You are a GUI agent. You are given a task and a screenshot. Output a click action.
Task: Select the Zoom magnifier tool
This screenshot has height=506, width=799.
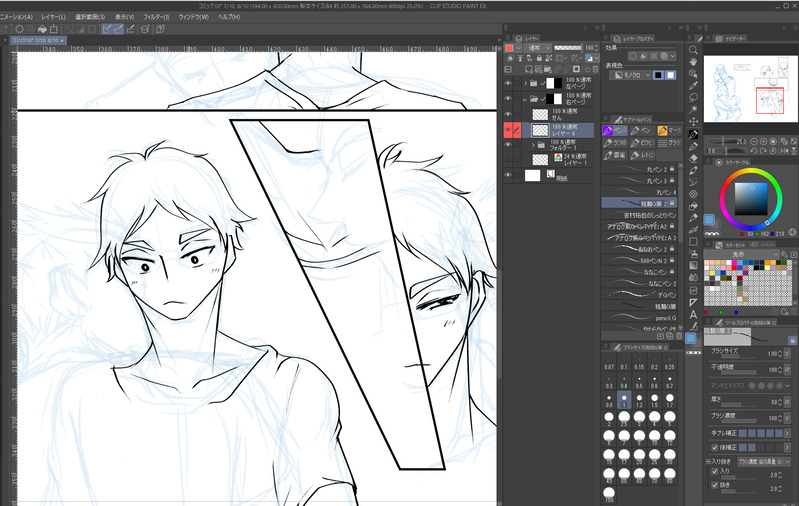click(693, 50)
